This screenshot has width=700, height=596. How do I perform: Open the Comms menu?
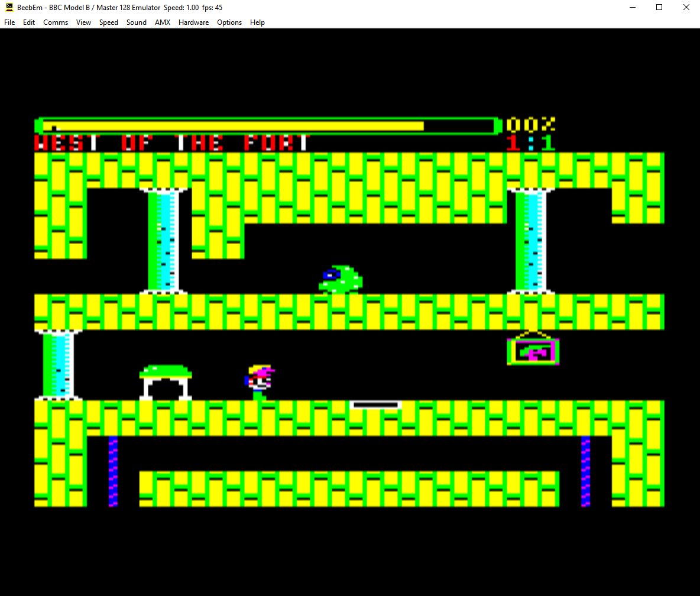[55, 22]
